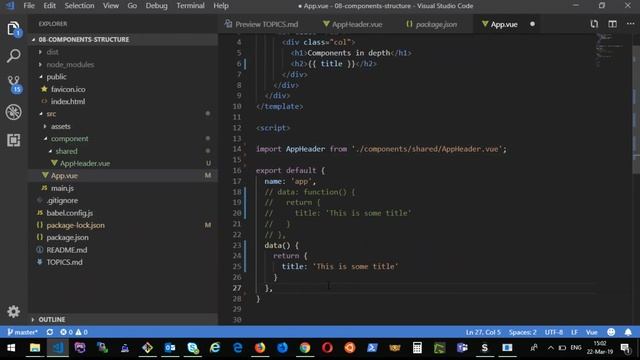Image resolution: width=640 pixels, height=360 pixels.
Task: Expand the dist folder
Action: (x=122, y=52)
